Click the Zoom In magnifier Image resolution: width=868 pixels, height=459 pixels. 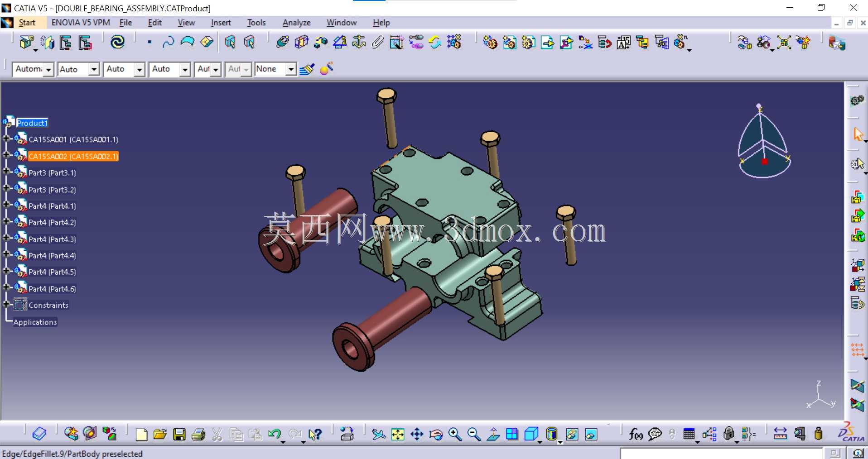point(455,435)
